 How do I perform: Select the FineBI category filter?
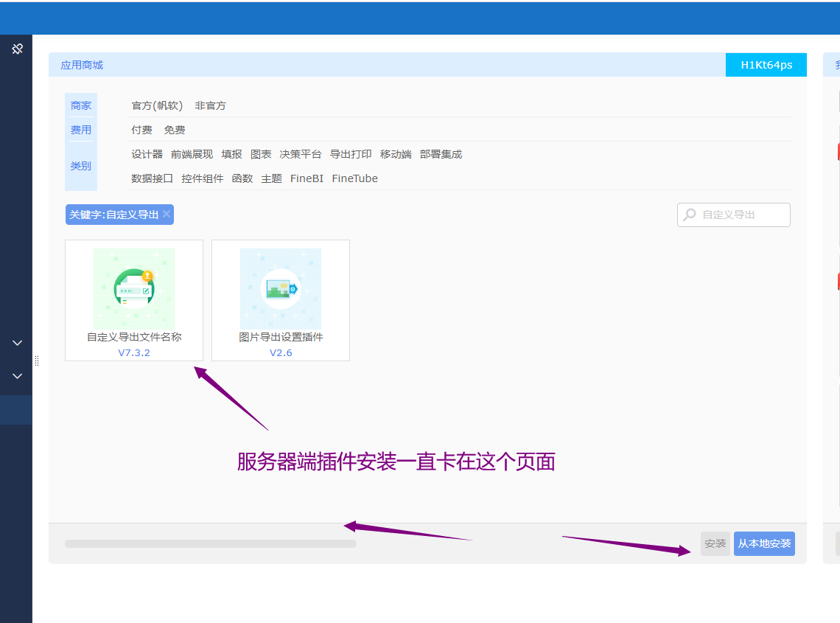tap(307, 179)
